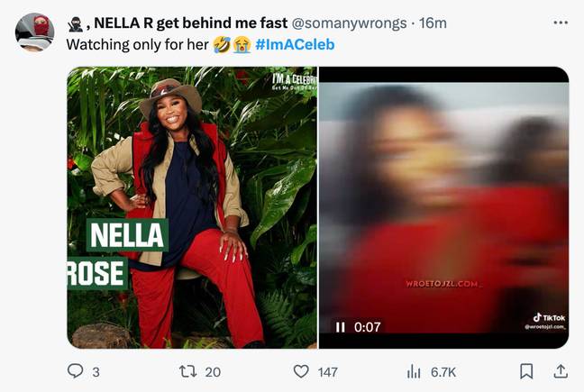The height and width of the screenshot is (392, 584).
Task: Open the three-dot more options menu
Action: [x=561, y=23]
